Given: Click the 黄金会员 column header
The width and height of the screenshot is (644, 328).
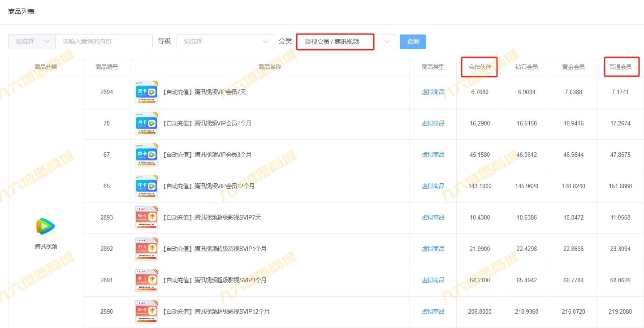Looking at the screenshot, I should [x=573, y=67].
